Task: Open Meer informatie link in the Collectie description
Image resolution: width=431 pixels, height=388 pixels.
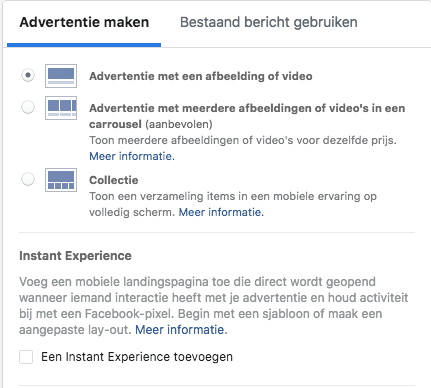Action: tap(221, 212)
